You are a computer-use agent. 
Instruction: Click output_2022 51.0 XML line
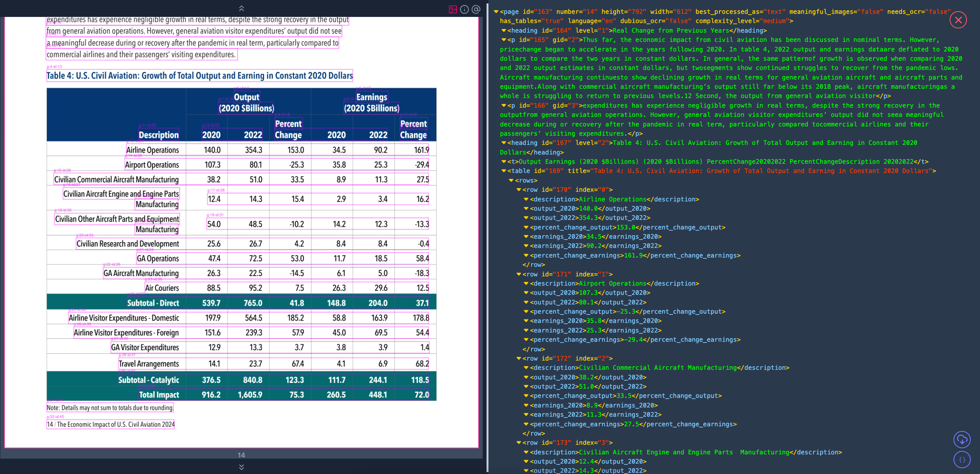[588, 387]
